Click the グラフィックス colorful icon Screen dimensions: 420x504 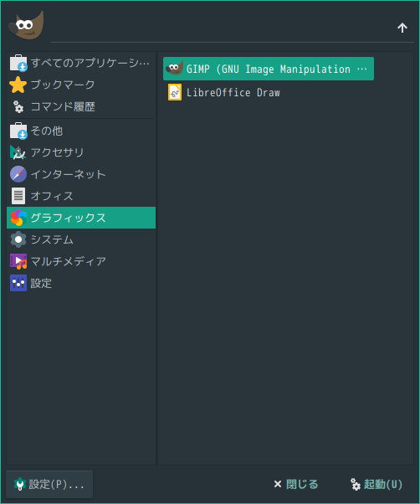[x=18, y=218]
